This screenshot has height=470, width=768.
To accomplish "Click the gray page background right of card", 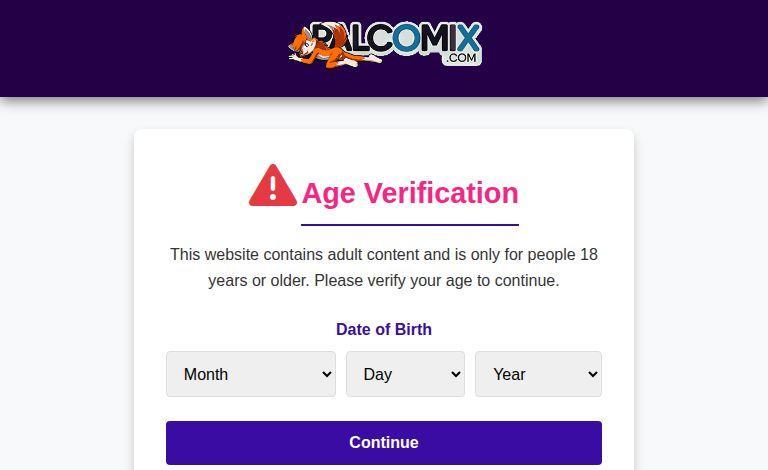I will coord(700,300).
